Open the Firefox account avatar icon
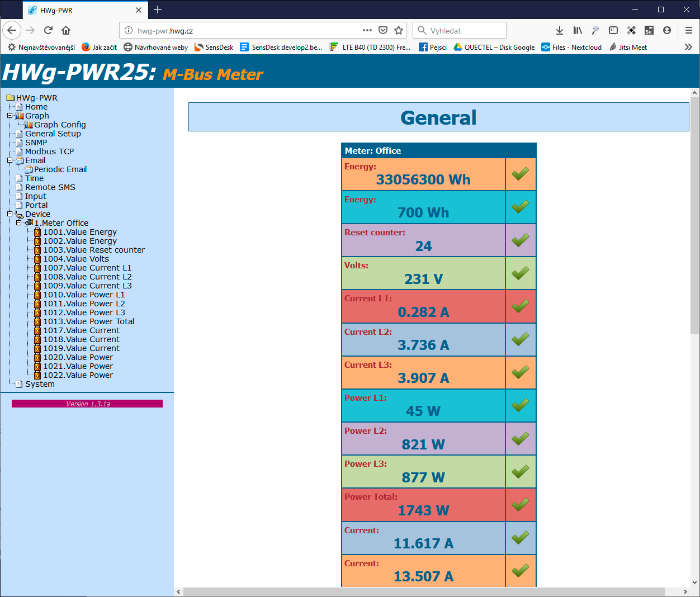 coord(667,30)
